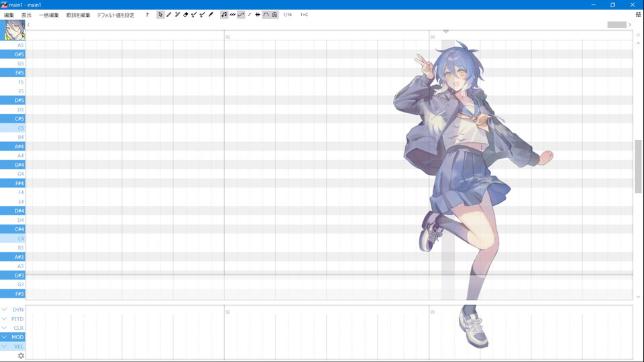Play the G#3 piano key
Image resolution: width=644 pixels, height=362 pixels.
pyautogui.click(x=12, y=276)
